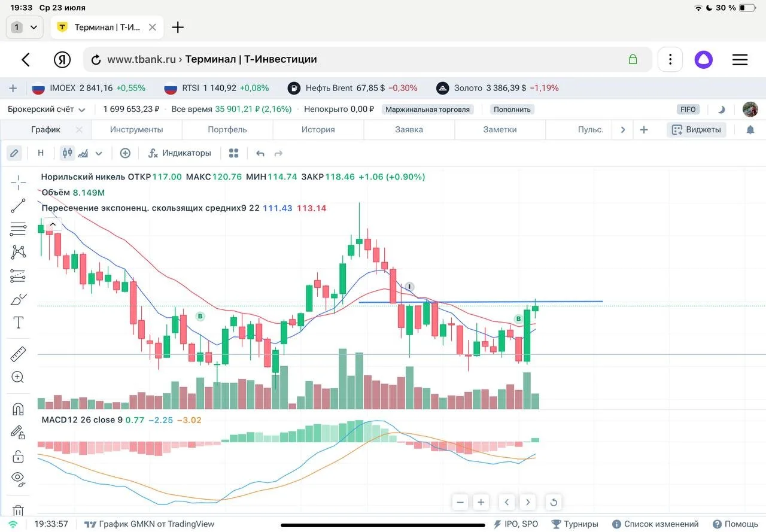
Task: Undo the last chart action
Action: tap(260, 153)
